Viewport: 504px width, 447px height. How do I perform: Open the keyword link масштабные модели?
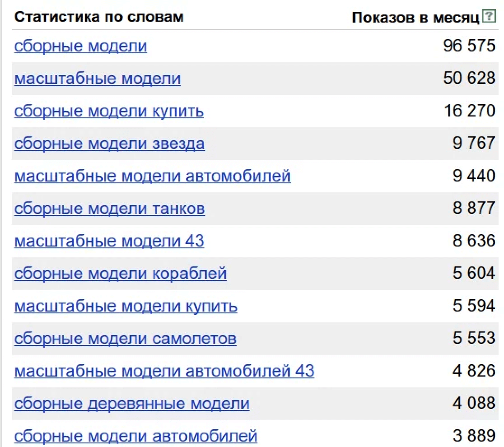pyautogui.click(x=98, y=78)
